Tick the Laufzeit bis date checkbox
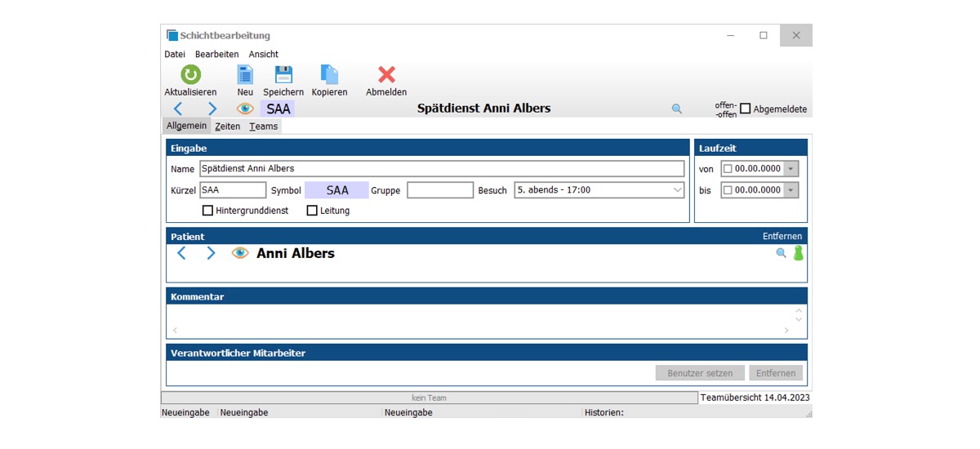Screen dimensions: 980x449 [x=728, y=190]
